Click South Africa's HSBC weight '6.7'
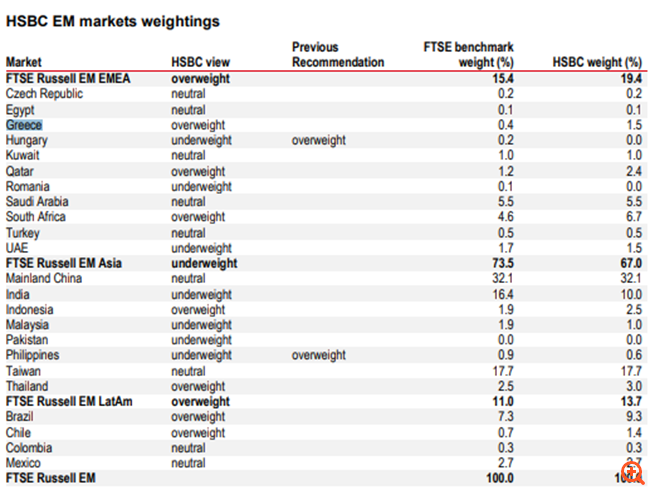The width and height of the screenshot is (650, 490). [x=634, y=216]
